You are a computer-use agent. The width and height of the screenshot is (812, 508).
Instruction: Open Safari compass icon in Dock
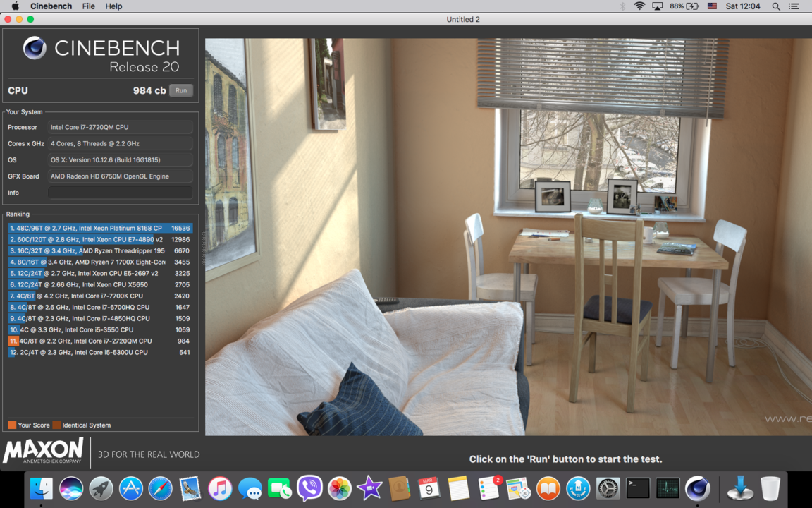coord(161,488)
